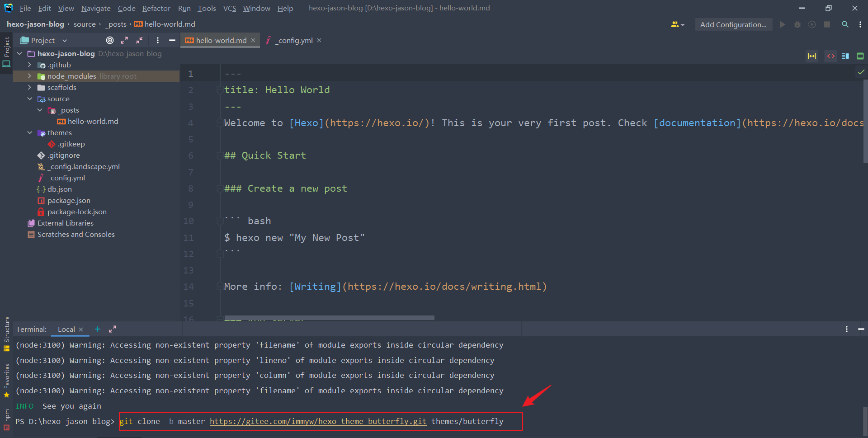Toggle the npm tool window tab
The width and height of the screenshot is (868, 438).
click(6, 420)
